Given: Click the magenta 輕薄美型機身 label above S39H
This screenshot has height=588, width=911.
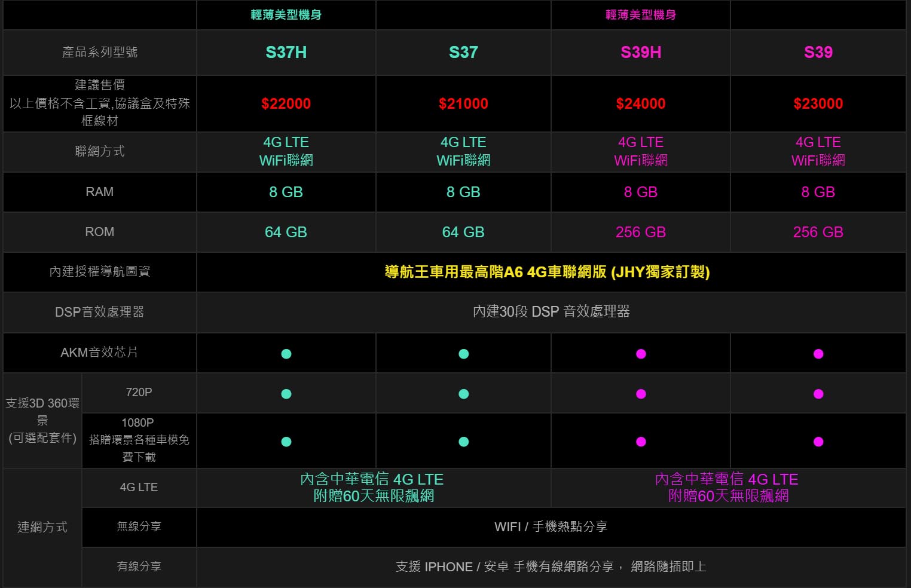Looking at the screenshot, I should 641,15.
